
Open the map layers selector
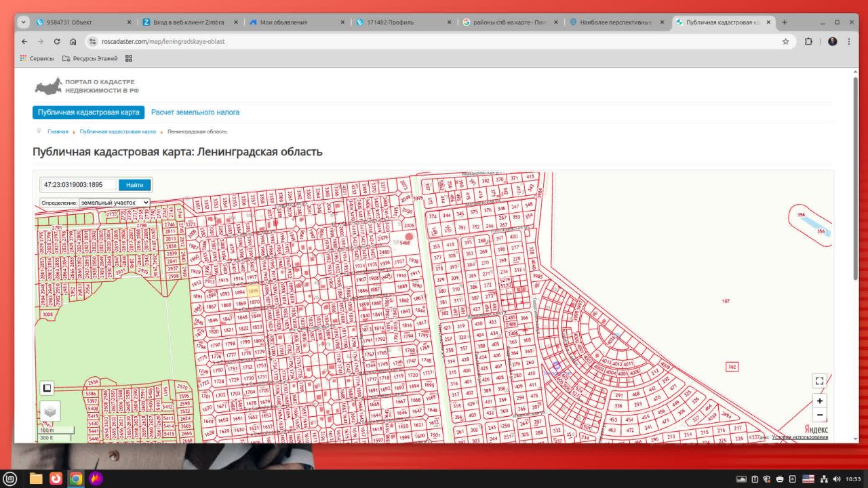click(x=50, y=411)
